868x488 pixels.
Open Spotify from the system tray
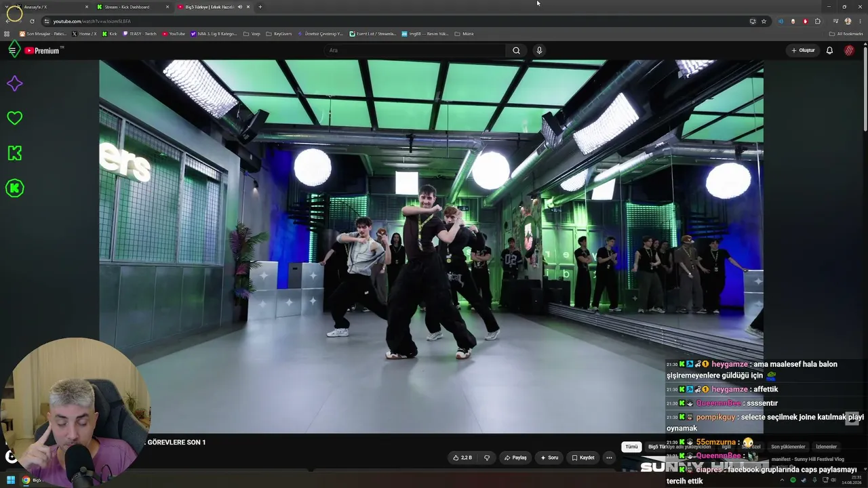click(793, 480)
